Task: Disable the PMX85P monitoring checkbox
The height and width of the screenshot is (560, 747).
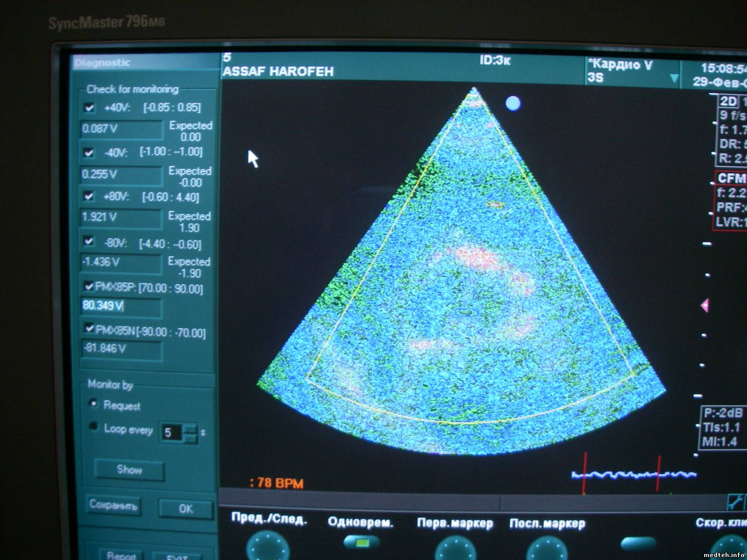Action: tap(89, 286)
